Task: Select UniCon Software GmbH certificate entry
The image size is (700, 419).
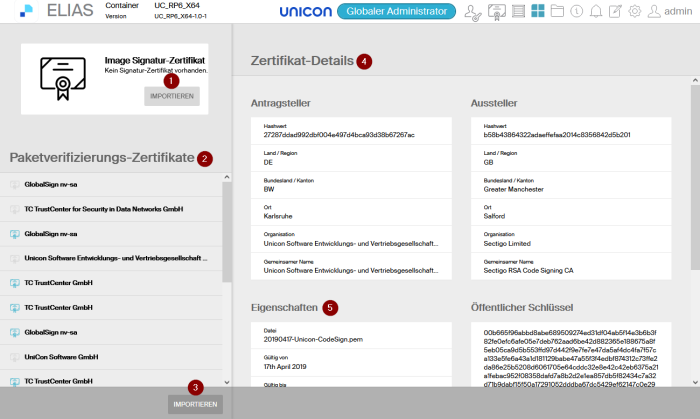Action: (111, 357)
